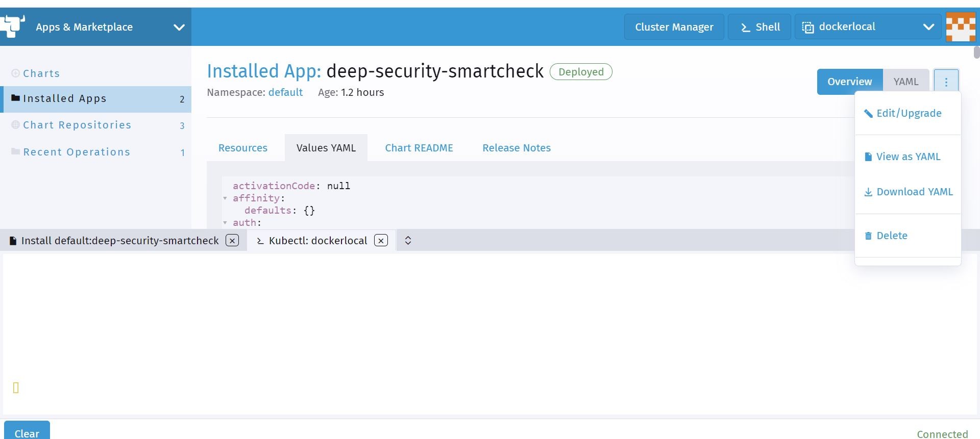This screenshot has width=980, height=439.
Task: Click the Chart Repositories count badge 3
Action: 182,126
